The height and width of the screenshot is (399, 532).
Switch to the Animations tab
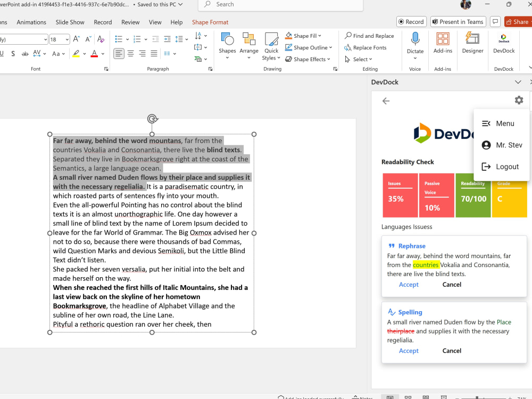(x=31, y=22)
